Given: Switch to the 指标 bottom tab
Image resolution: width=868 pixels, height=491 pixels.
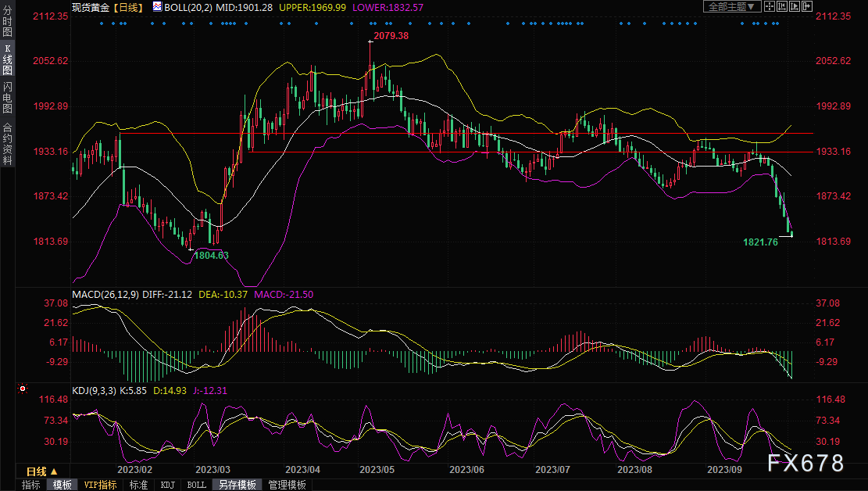Looking at the screenshot, I should pyautogui.click(x=31, y=485).
